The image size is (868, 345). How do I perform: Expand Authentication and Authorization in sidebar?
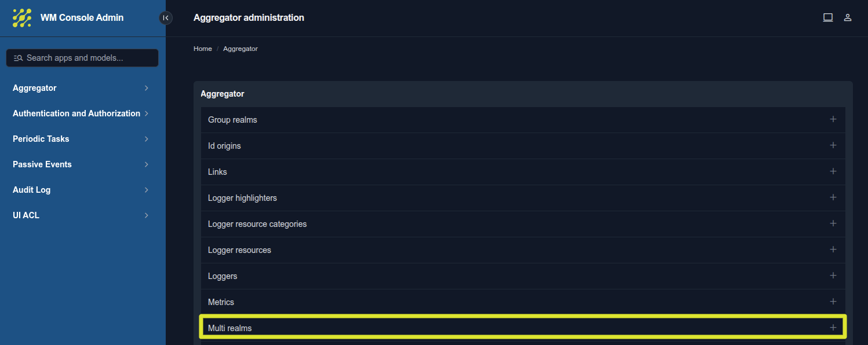(146, 113)
